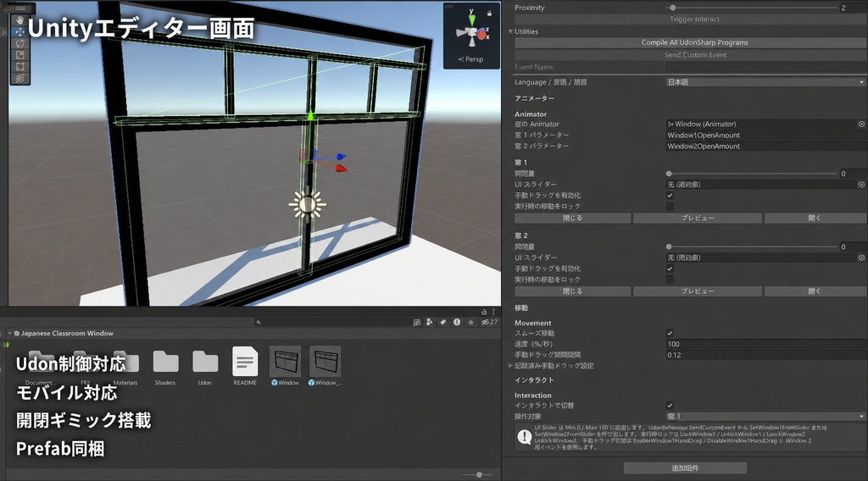
Task: Collapse the Utilities foldout
Action: 510,31
